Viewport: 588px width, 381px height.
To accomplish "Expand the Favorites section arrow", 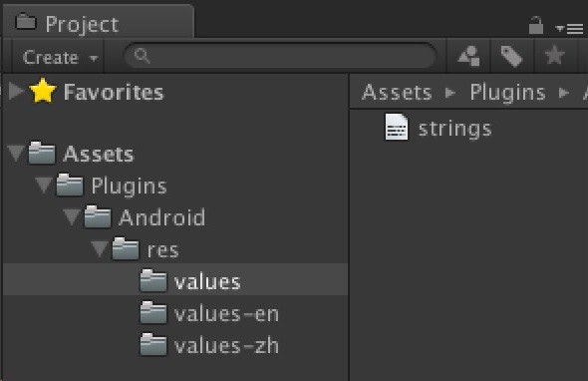I will [x=16, y=91].
